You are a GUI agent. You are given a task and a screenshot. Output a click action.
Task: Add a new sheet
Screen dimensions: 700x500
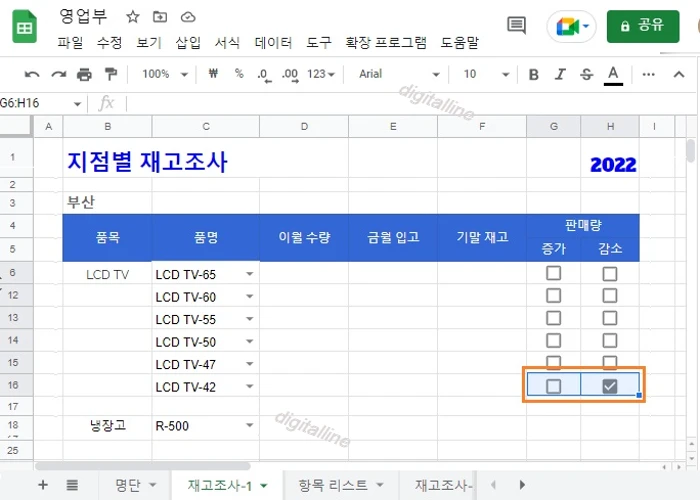(43, 484)
